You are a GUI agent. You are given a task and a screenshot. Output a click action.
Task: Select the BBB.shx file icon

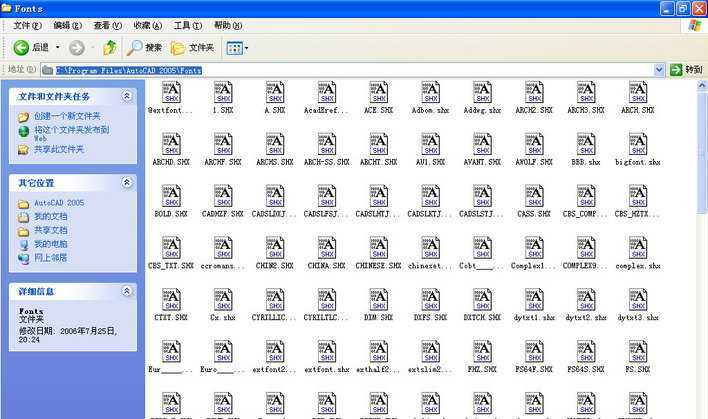coord(587,144)
